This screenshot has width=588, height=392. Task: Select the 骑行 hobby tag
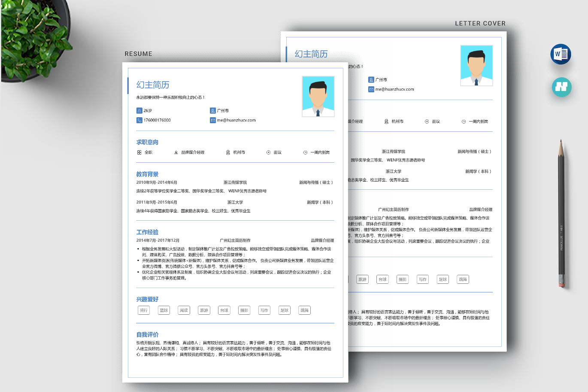[x=144, y=310]
